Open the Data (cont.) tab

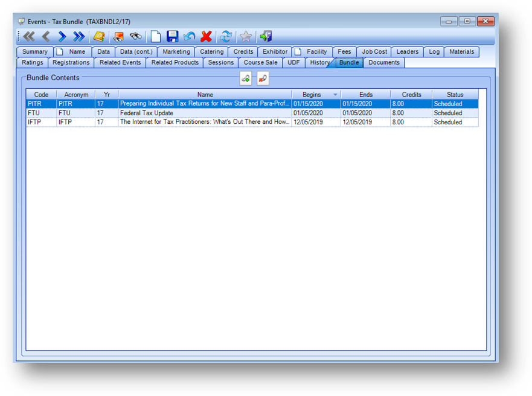(136, 51)
